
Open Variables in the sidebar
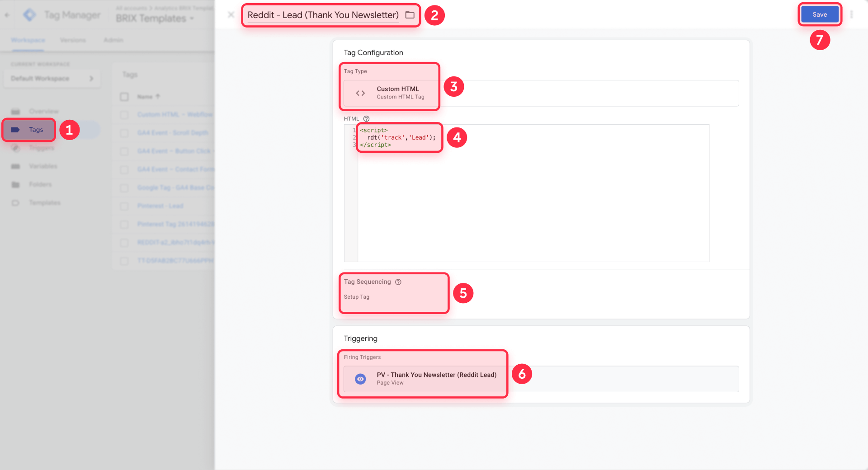[x=43, y=166]
